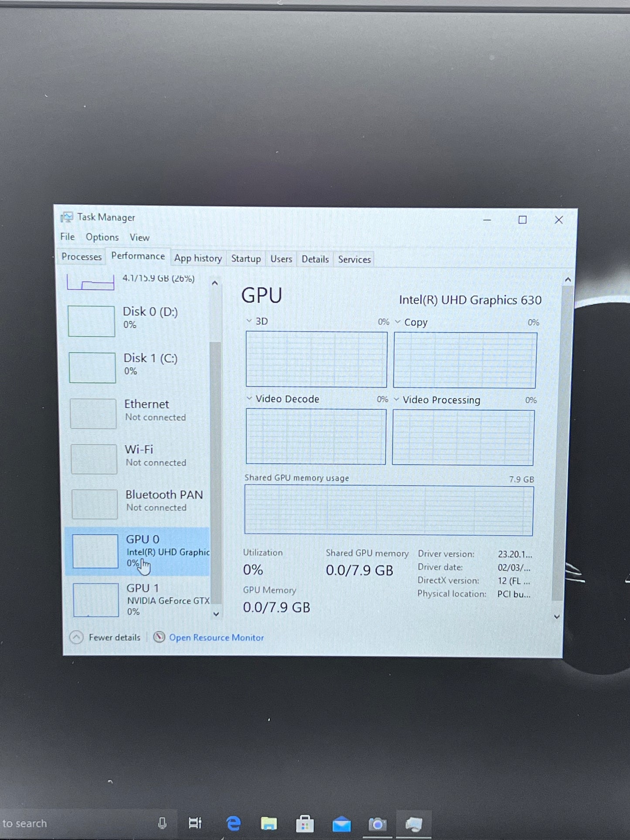Collapse view with Fewer details arrow
This screenshot has height=840, width=630.
point(76,637)
